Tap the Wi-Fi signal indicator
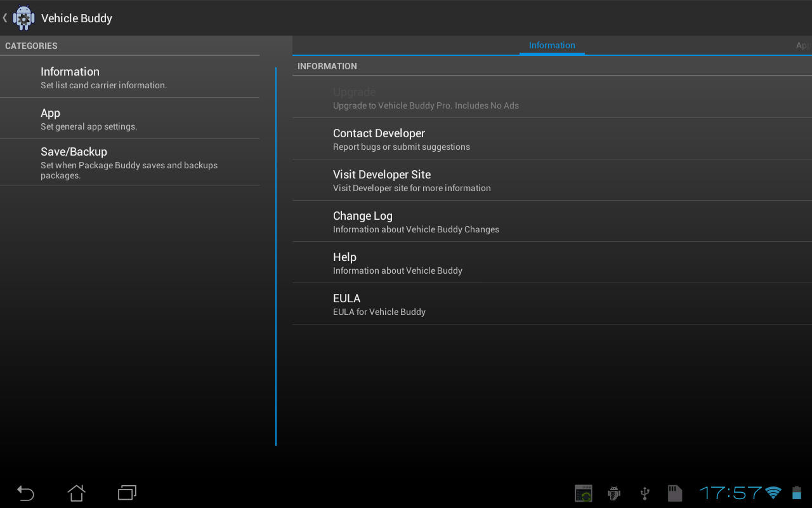 (773, 493)
